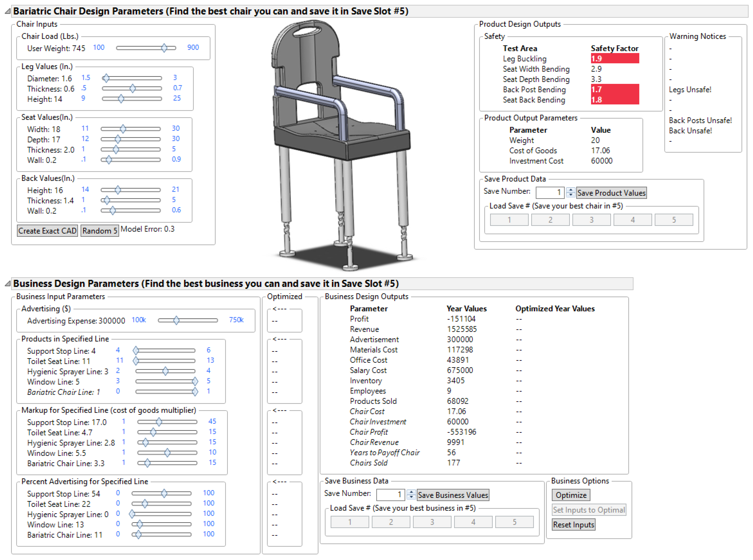This screenshot has height=560, width=753.
Task: Adjust Window Line percent advertising slider
Action: [x=161, y=524]
